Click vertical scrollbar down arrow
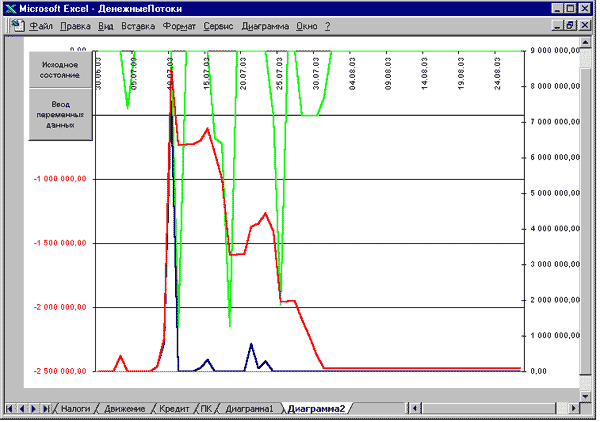 pos(585,396)
